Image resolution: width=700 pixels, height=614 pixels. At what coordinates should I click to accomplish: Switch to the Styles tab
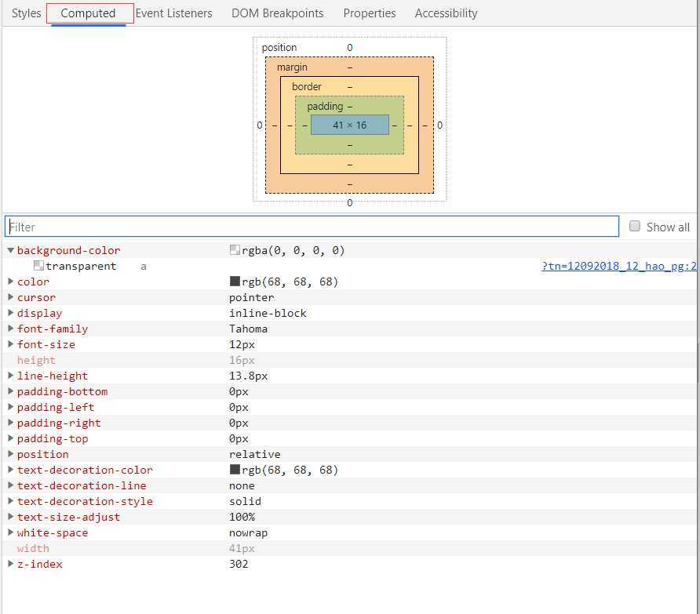(x=26, y=13)
